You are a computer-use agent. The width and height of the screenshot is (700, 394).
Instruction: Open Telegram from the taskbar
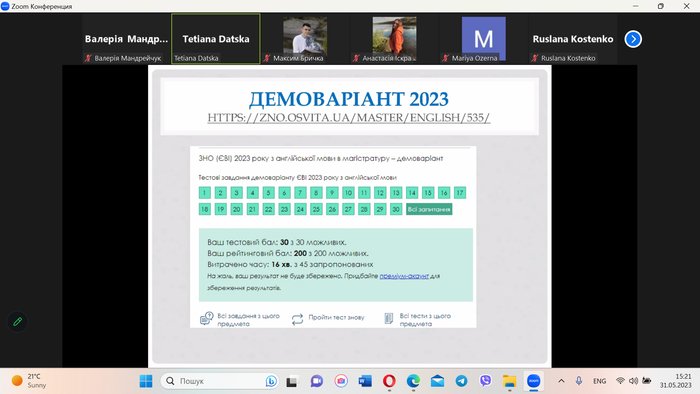click(x=461, y=381)
